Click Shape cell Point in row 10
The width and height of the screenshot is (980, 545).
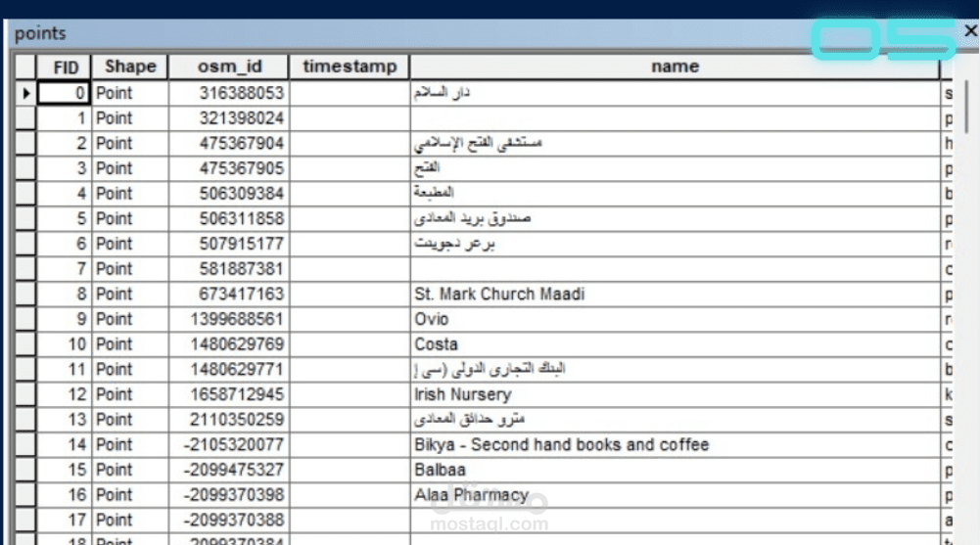pyautogui.click(x=130, y=344)
